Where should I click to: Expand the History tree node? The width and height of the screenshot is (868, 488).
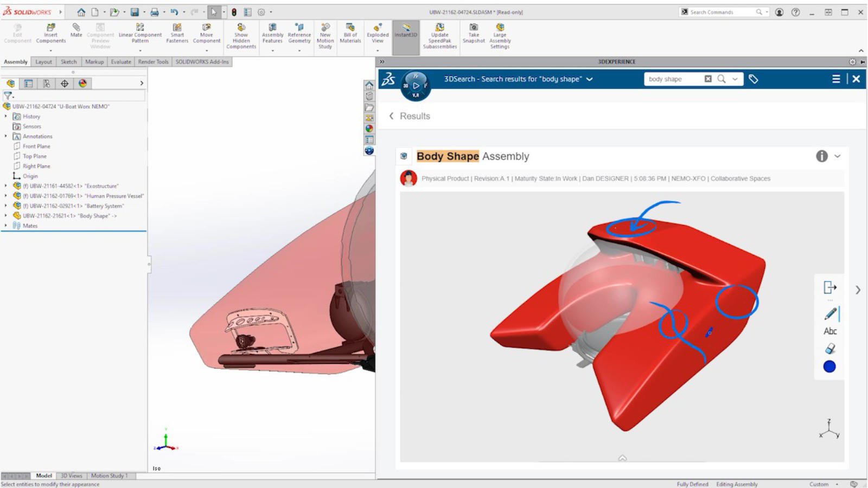tap(6, 116)
